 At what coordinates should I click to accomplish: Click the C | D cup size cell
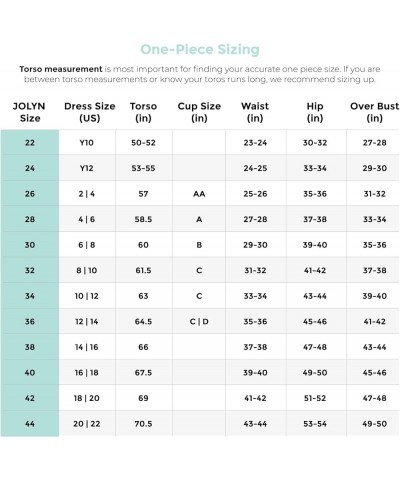pos(199,321)
